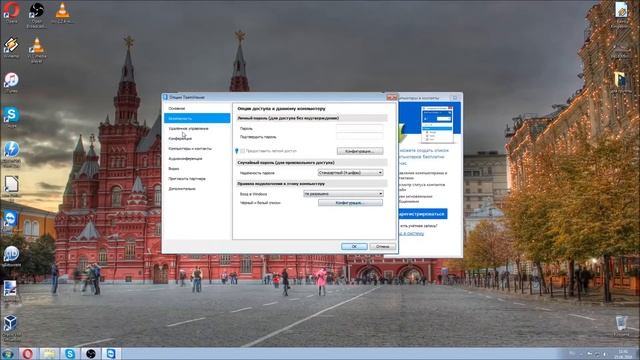
Task: Select the TeamViewer desktop shortcut
Action: click(x=11, y=221)
